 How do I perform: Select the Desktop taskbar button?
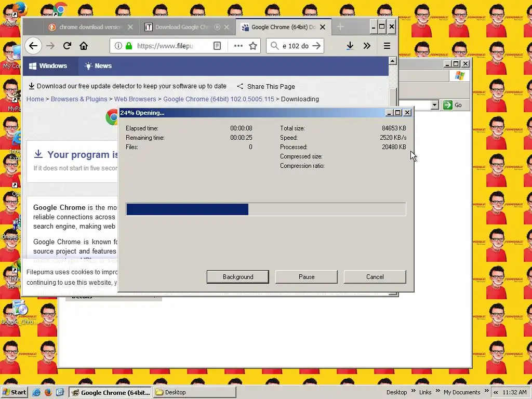[194, 392]
